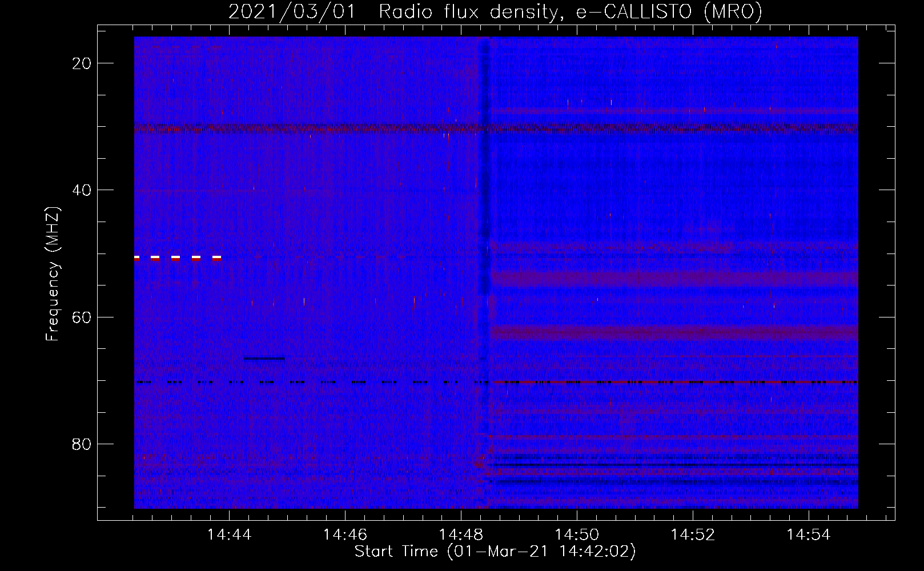Click the 14:50 time tick label
The image size is (924, 571).
click(577, 535)
